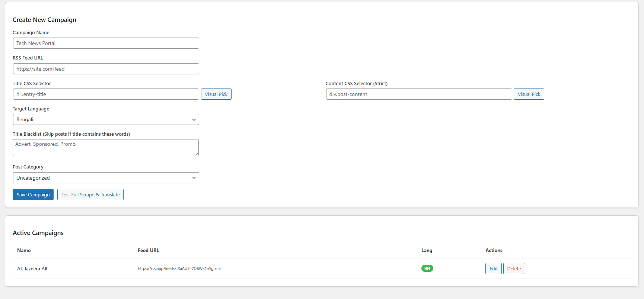Click the Title Blacklist text area
Image resolution: width=644 pixels, height=299 pixels.
pos(106,147)
